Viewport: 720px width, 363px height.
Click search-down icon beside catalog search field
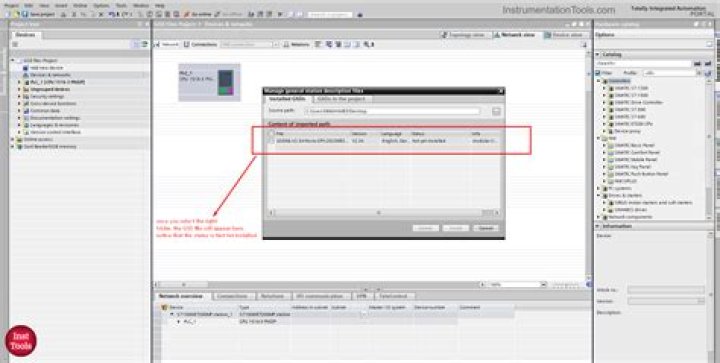697,64
